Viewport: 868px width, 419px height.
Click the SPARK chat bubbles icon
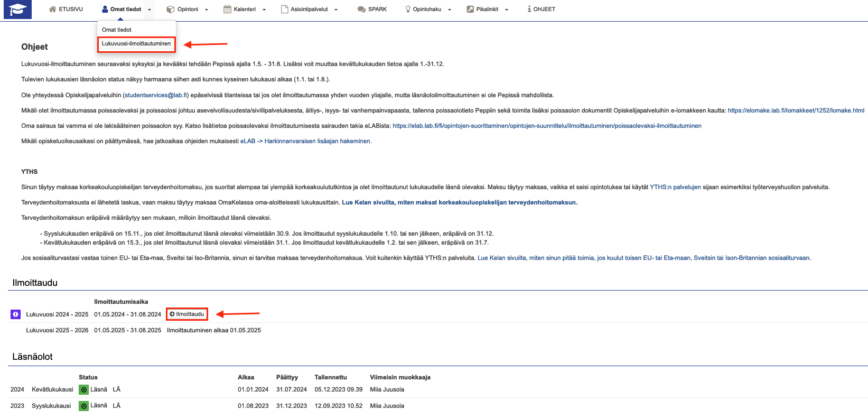click(361, 10)
